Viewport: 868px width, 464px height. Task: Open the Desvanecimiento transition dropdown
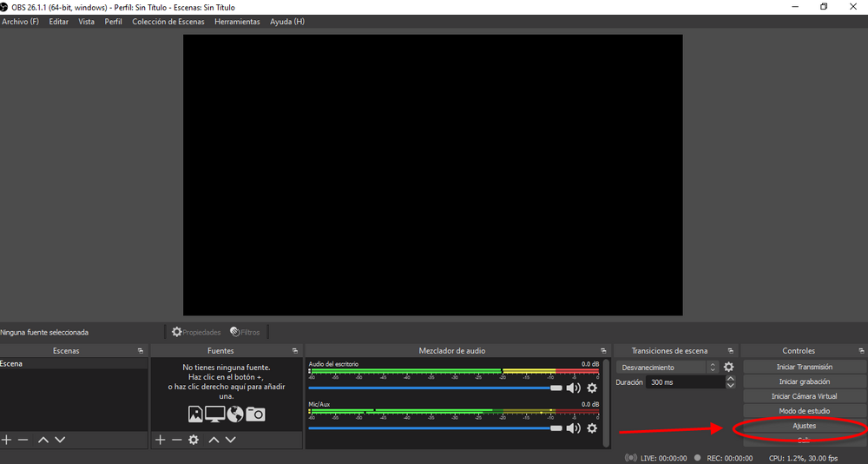click(x=668, y=367)
